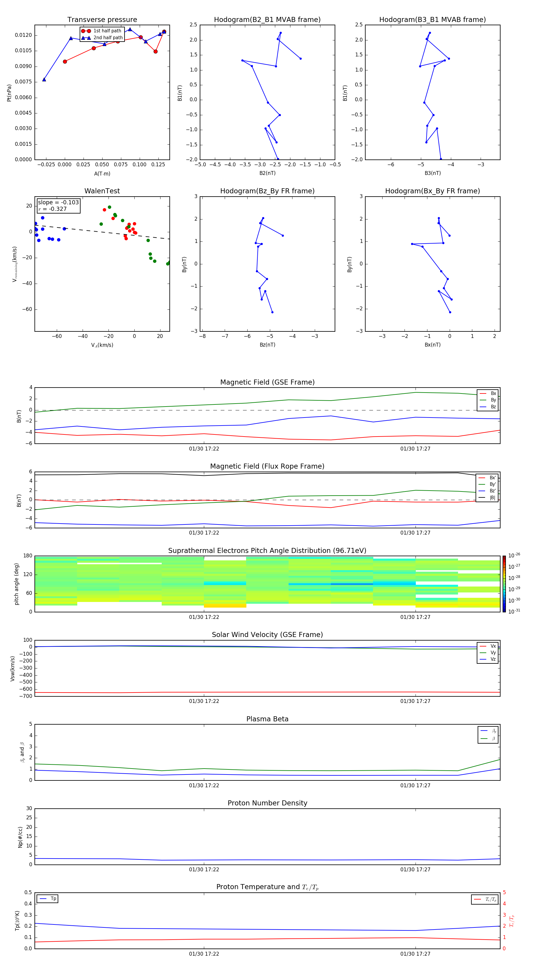The image size is (535, 980).
Task: Click By legend entry in GSE magnetic field
Action: click(488, 400)
